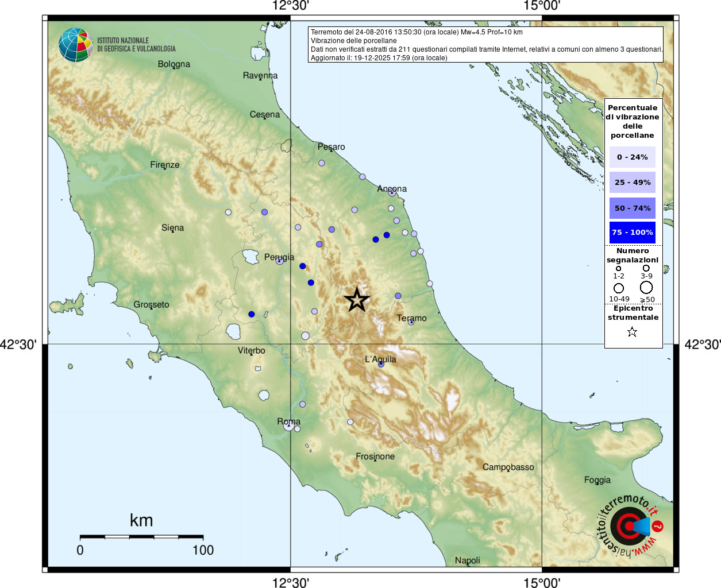Click the Percentuale di vibrazione legend heading
Viewport: 721px width, 588px height.
click(x=632, y=121)
